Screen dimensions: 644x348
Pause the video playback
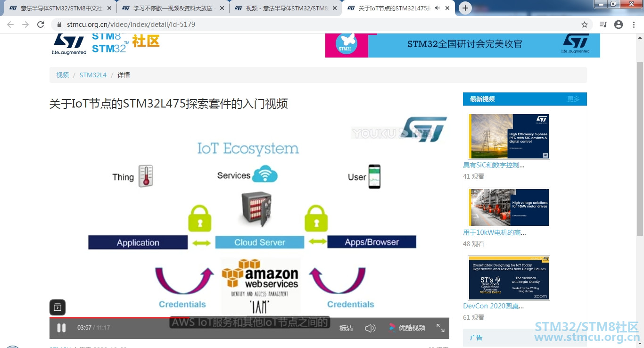pyautogui.click(x=61, y=328)
